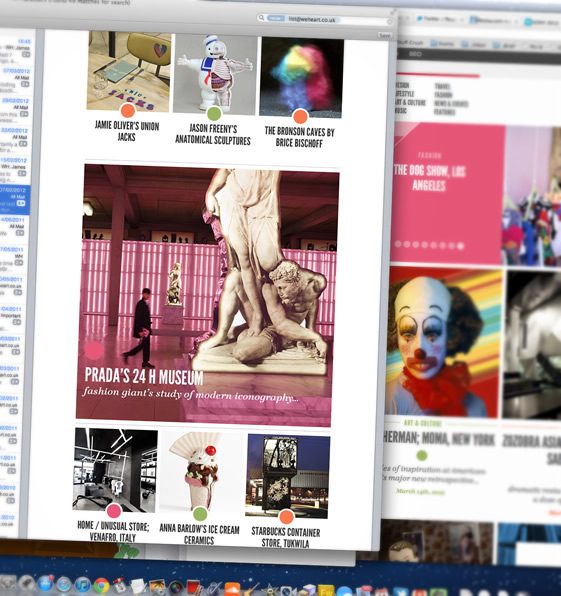This screenshot has width=561, height=596.
Task: Open the ice cream sundae ceramics thumbnail
Action: tap(201, 473)
